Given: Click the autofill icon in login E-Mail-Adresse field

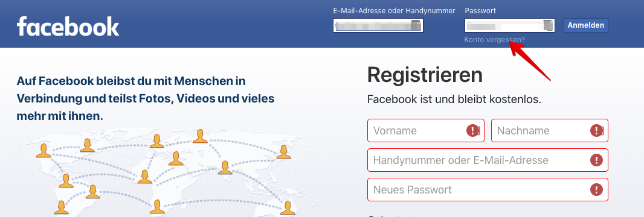Looking at the screenshot, I should click(x=416, y=25).
